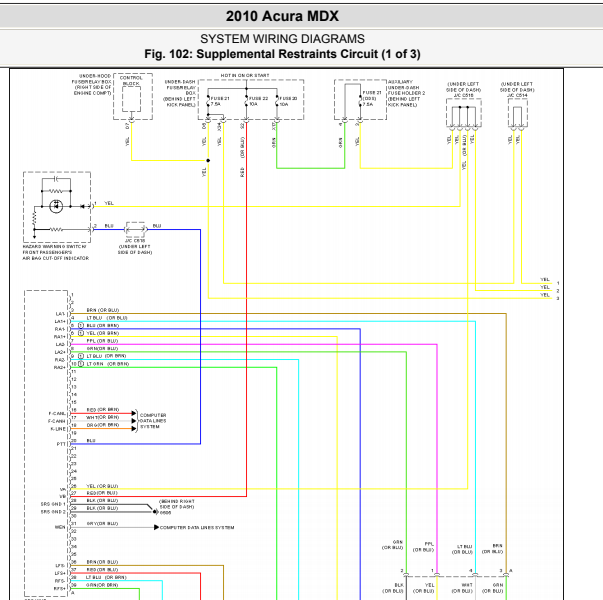This screenshot has height=600, width=603.
Task: Click the "LA1-" terminal label
Action: 60,314
